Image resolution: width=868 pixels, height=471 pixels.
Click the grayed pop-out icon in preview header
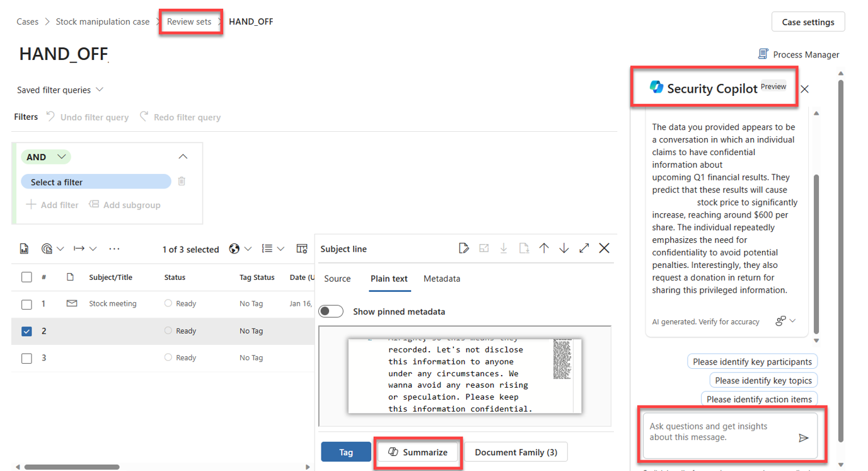[x=484, y=248]
